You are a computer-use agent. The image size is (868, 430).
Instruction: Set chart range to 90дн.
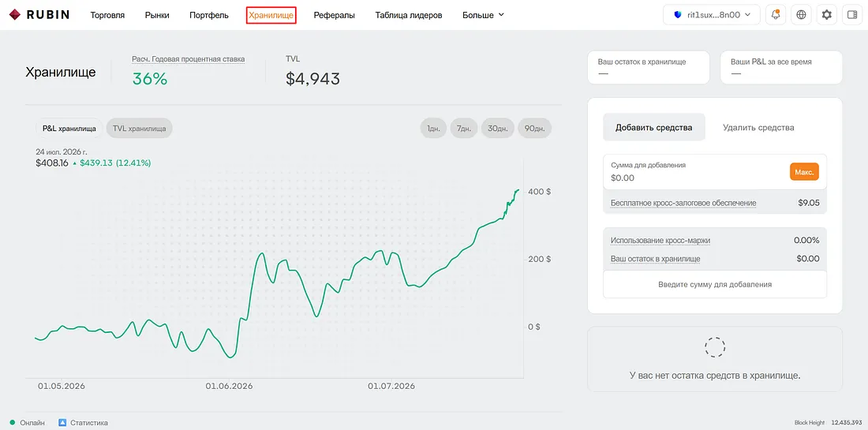[x=535, y=129]
